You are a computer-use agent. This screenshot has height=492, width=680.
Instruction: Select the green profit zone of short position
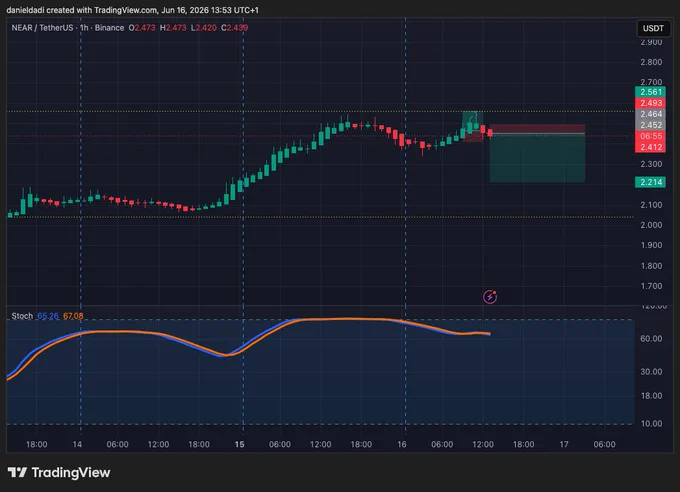[x=537, y=158]
